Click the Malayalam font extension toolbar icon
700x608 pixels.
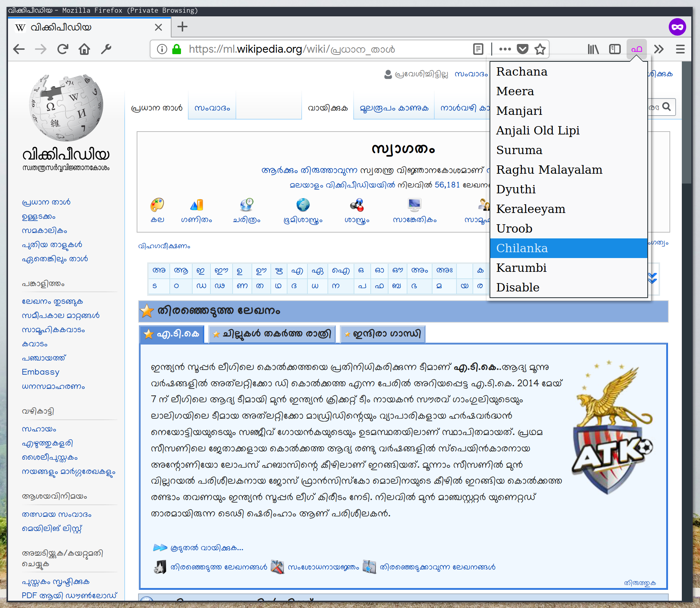[637, 49]
